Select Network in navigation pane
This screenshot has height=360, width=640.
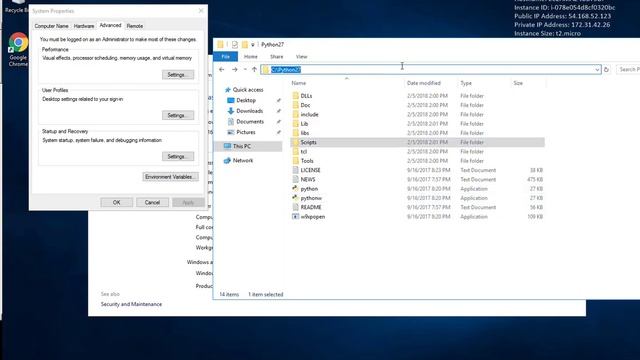point(243,160)
